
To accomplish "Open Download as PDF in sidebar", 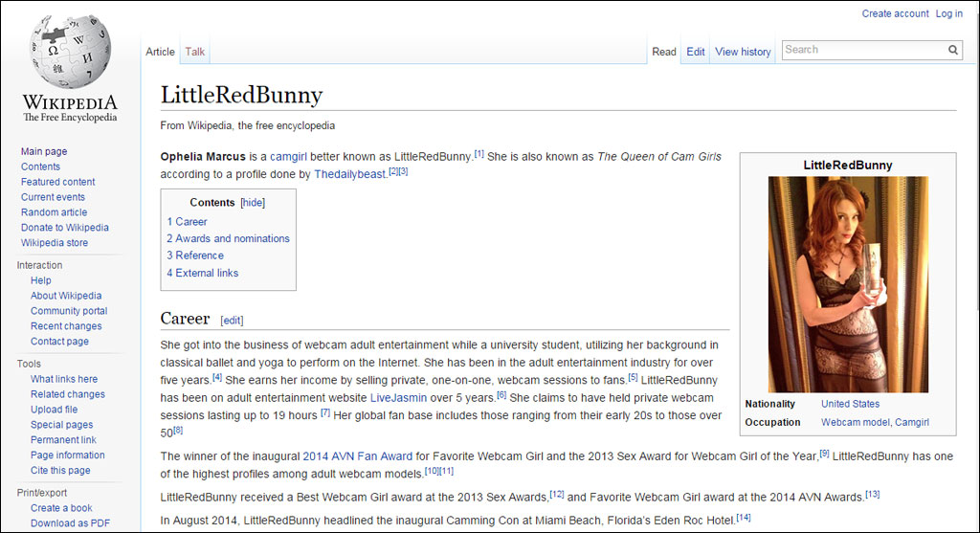I will click(x=70, y=523).
